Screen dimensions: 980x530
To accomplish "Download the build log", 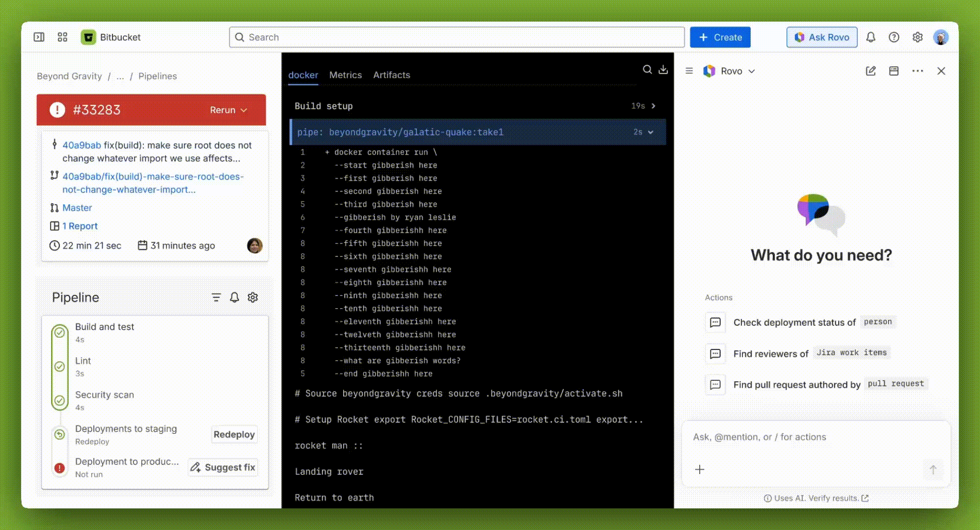I will coord(663,70).
